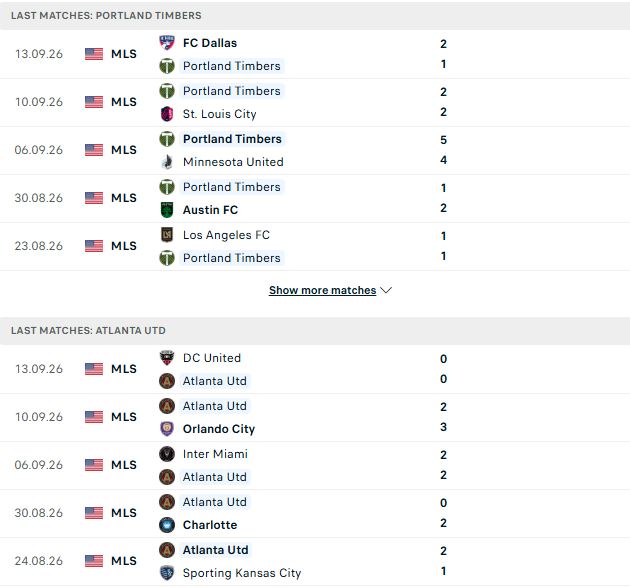The image size is (630, 588).
Task: Click the Last Matches: Portland Timbers header
Action: click(315, 15)
